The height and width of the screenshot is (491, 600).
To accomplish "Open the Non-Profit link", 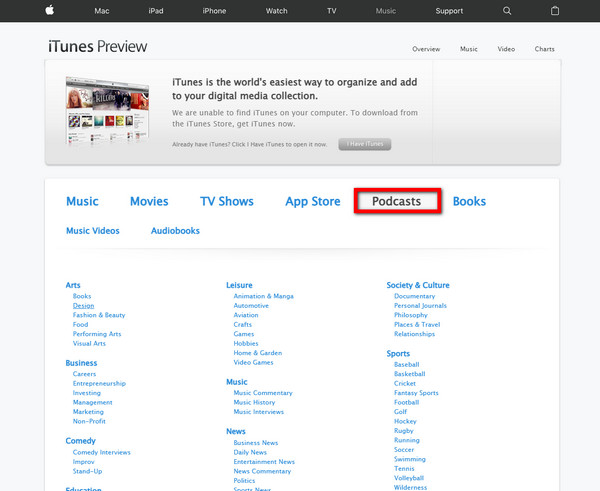I will [x=89, y=421].
